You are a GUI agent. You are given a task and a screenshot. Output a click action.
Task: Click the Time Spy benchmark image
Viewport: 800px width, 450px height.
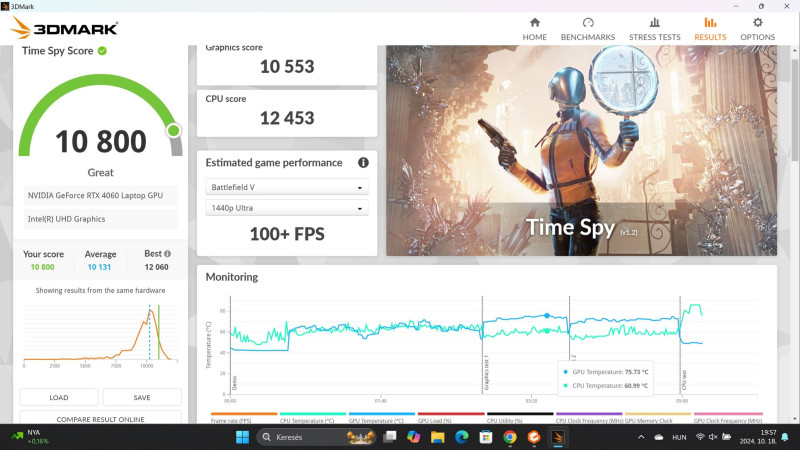pyautogui.click(x=581, y=151)
